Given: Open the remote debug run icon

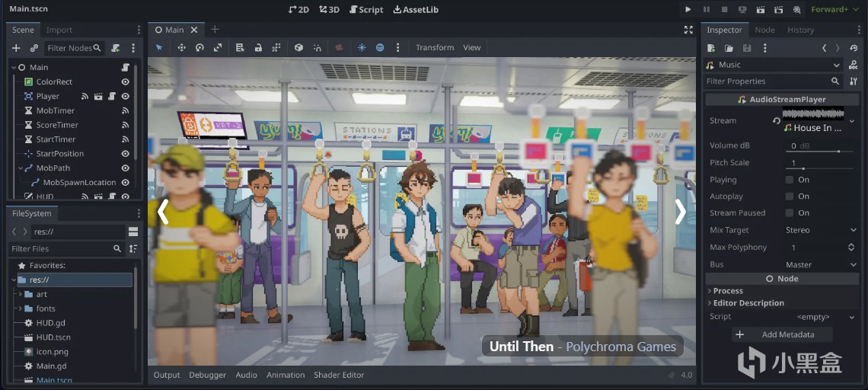Looking at the screenshot, I should click(x=742, y=9).
